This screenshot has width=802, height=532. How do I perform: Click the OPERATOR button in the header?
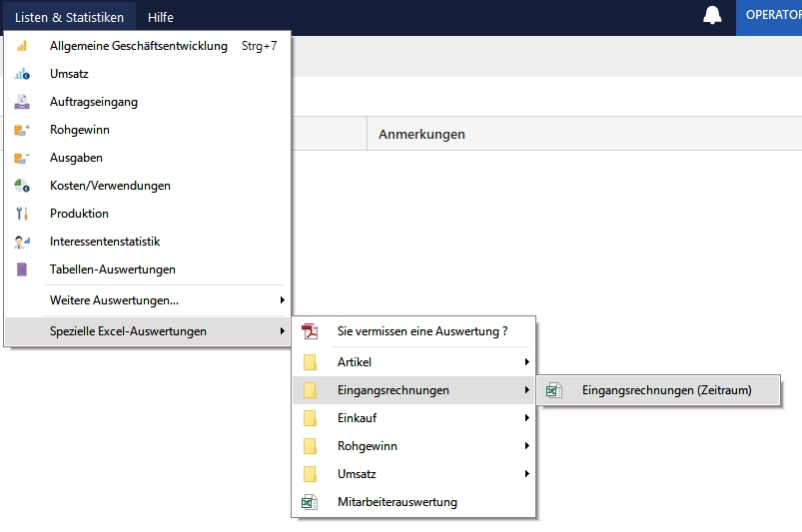coord(769,17)
